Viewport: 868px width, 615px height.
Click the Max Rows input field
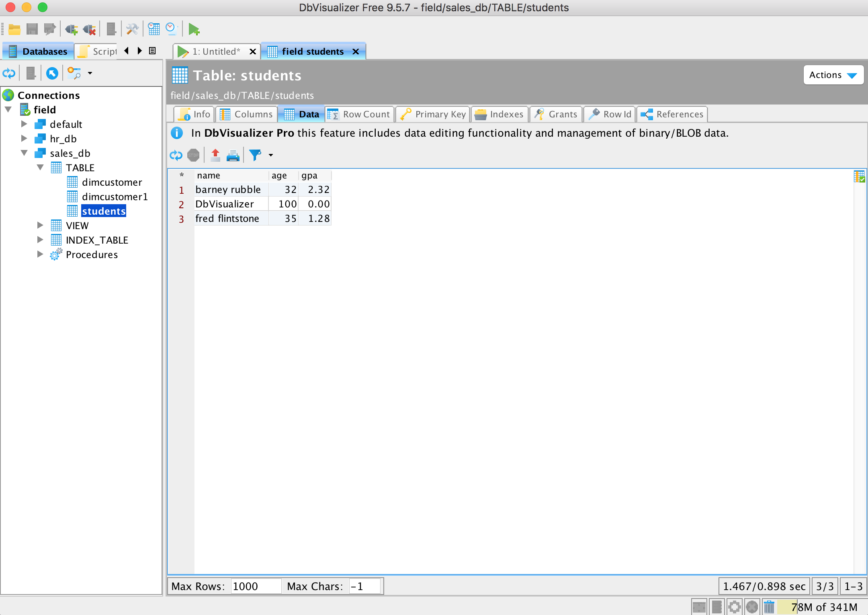point(256,586)
